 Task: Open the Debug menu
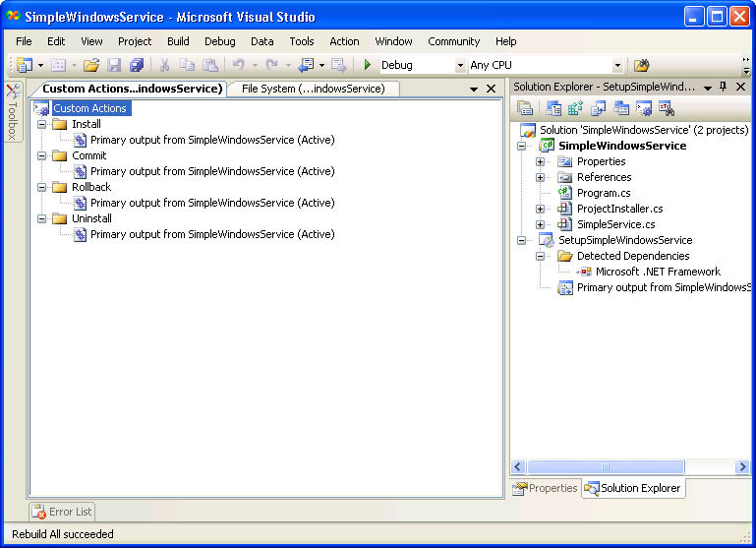pos(220,41)
